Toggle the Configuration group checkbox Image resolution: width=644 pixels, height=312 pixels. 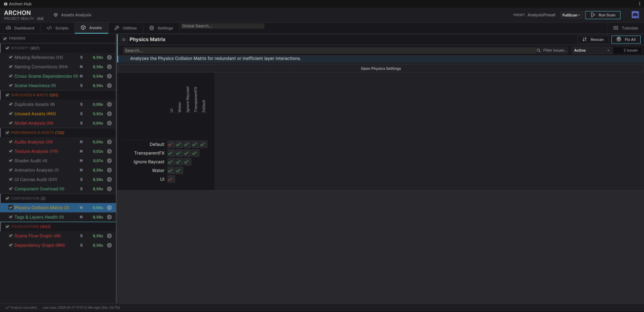click(7, 198)
